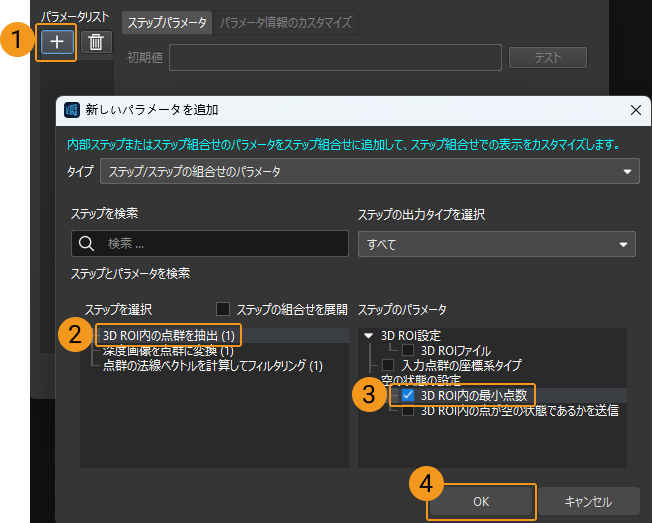
Task: Click the search magnifier icon in step search
Action: (86, 244)
